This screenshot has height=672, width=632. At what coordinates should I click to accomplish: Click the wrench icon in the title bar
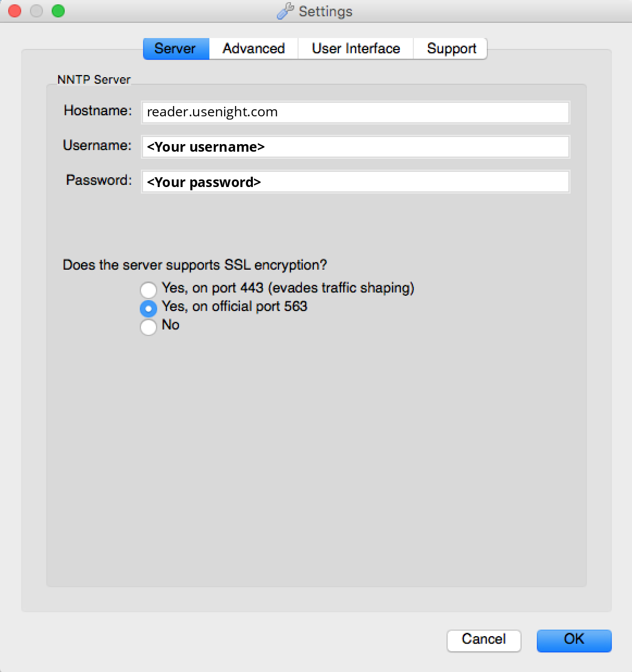(286, 11)
